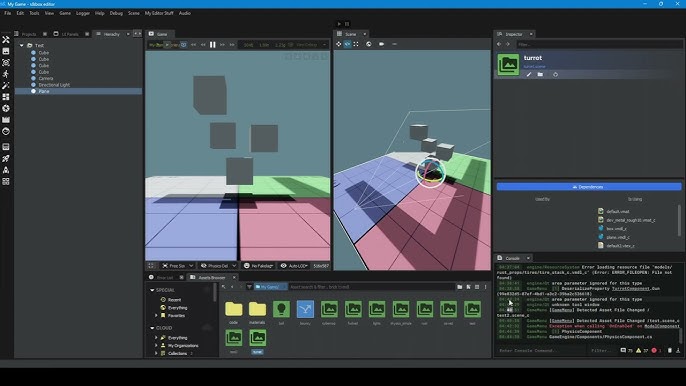Expand the Collections tree item

[x=156, y=354]
